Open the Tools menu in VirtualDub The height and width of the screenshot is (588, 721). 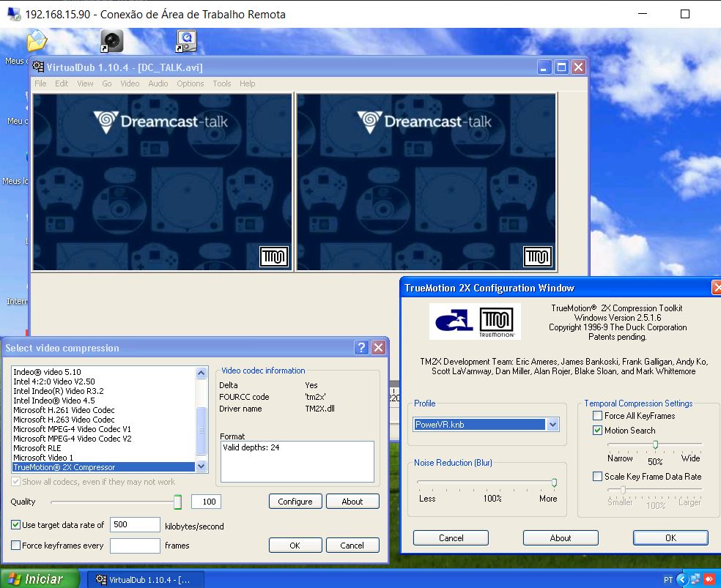pyautogui.click(x=221, y=83)
